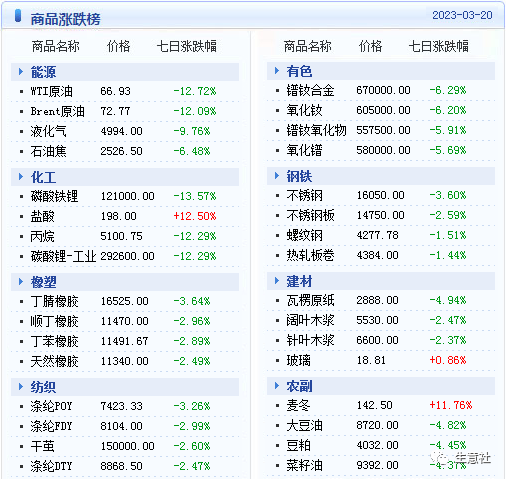Select 干茧 commodity name
The width and height of the screenshot is (506, 479).
(42, 446)
